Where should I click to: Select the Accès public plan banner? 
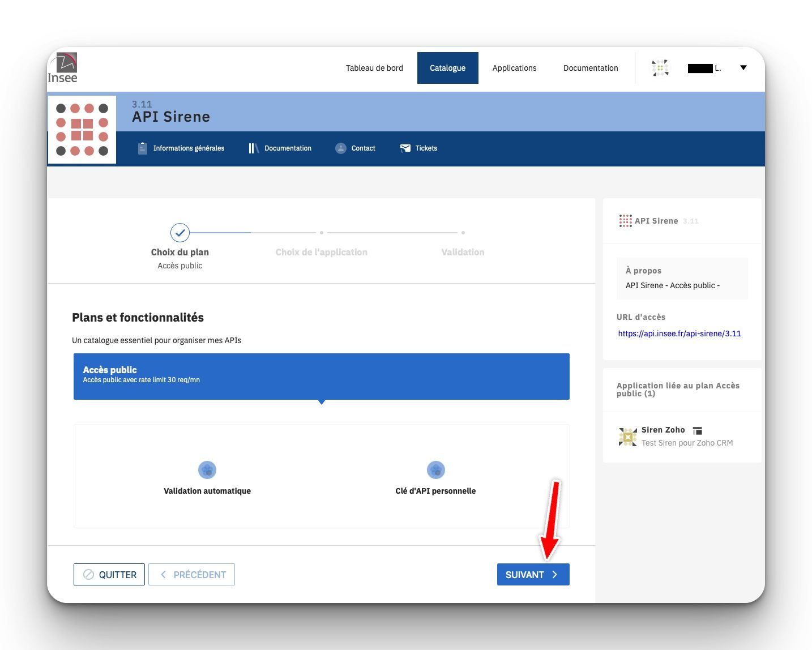pos(322,377)
